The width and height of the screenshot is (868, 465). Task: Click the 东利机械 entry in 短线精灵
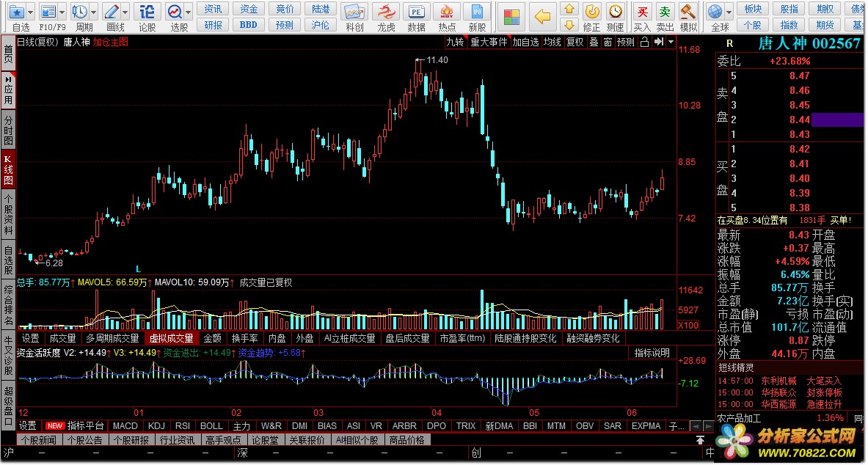point(778,381)
